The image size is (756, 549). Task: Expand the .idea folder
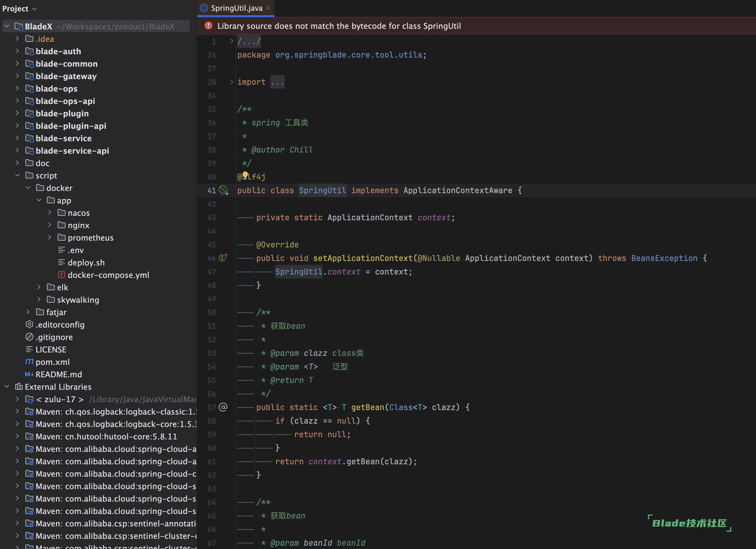[x=17, y=39]
